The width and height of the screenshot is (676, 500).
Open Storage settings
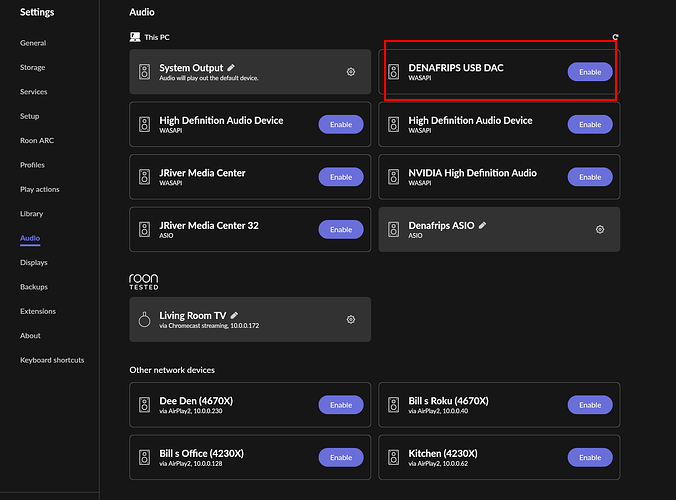click(x=32, y=67)
